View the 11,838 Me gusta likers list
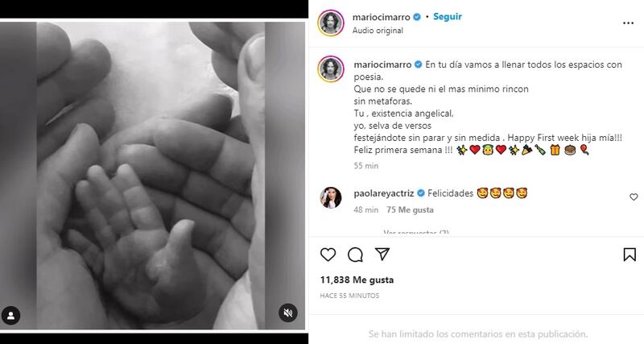The image size is (644, 344). (x=357, y=280)
